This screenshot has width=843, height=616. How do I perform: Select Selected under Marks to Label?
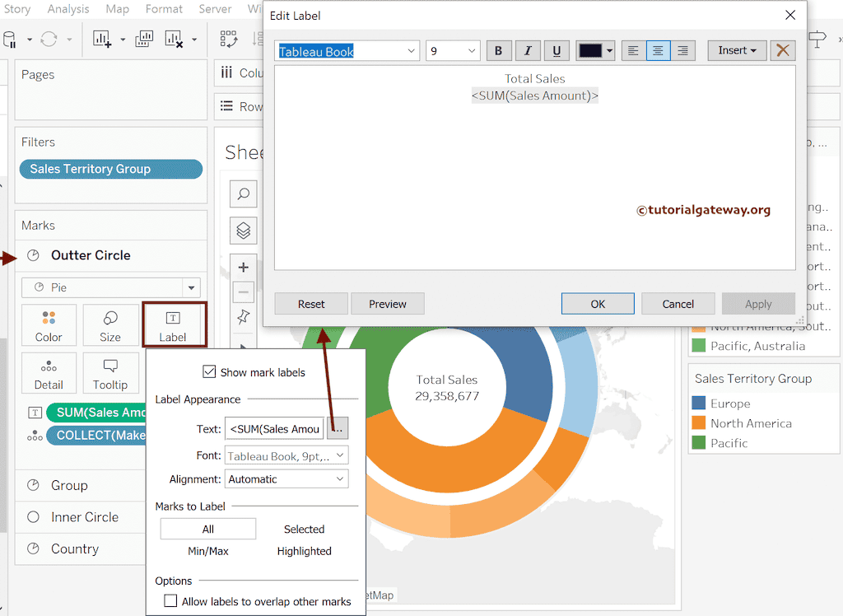305,529
